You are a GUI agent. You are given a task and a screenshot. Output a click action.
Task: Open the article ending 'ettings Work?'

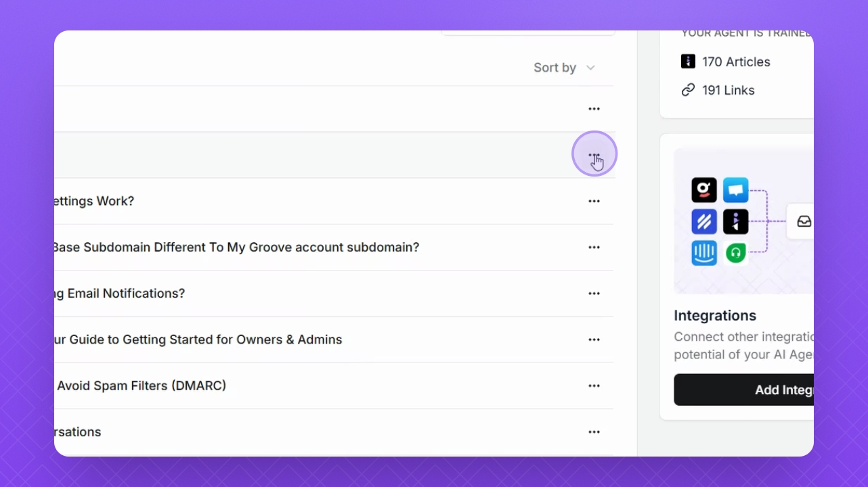[94, 201]
